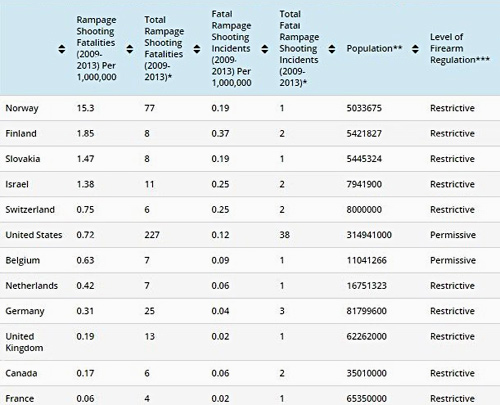This screenshot has height=405, width=500.
Task: Select the United States row name
Action: 34,235
